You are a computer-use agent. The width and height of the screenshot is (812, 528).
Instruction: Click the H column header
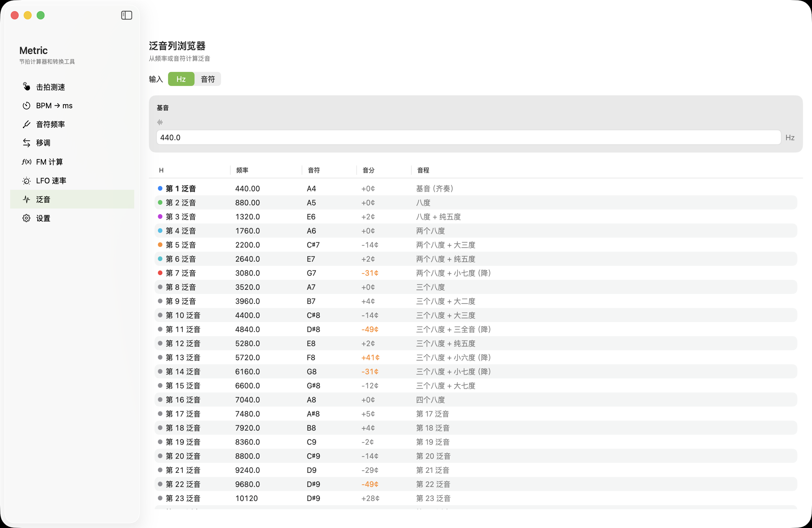[x=161, y=170]
